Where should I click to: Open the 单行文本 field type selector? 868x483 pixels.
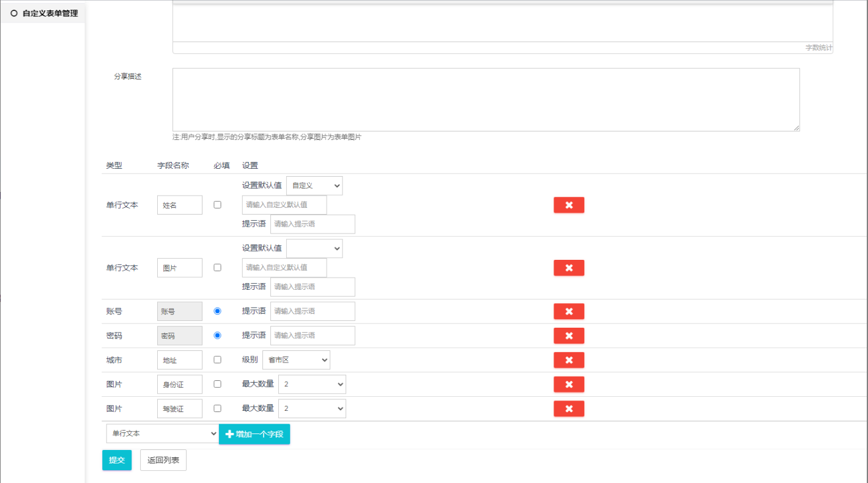click(x=162, y=433)
